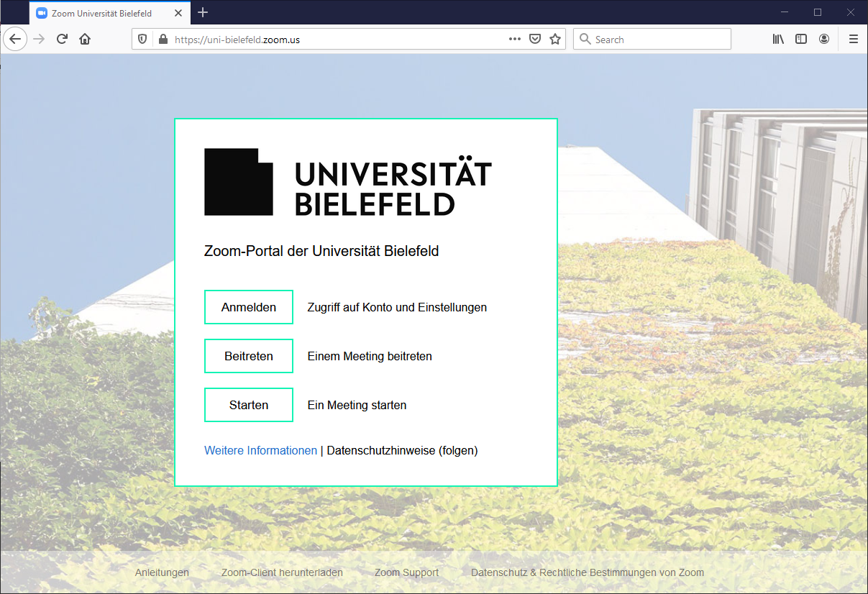The width and height of the screenshot is (868, 594).
Task: Open the Firefox account icon
Action: point(824,39)
